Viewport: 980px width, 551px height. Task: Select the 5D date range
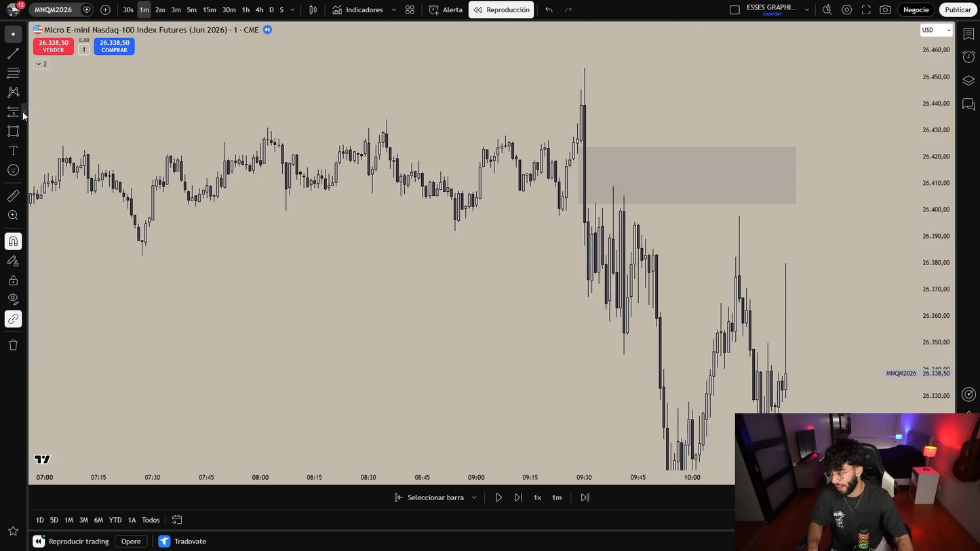tap(54, 520)
